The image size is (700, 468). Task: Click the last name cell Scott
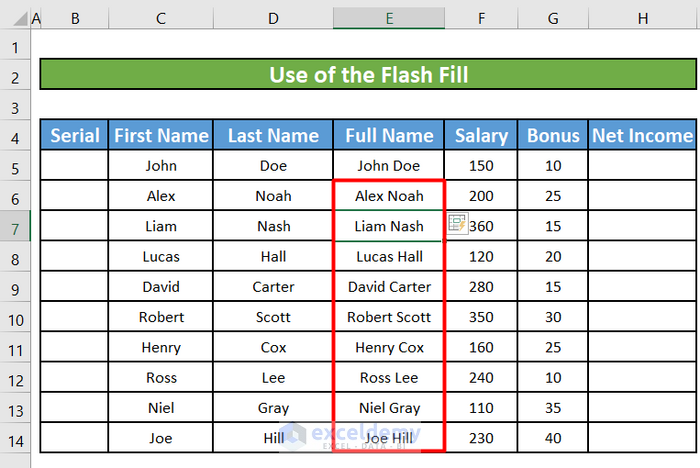click(273, 317)
